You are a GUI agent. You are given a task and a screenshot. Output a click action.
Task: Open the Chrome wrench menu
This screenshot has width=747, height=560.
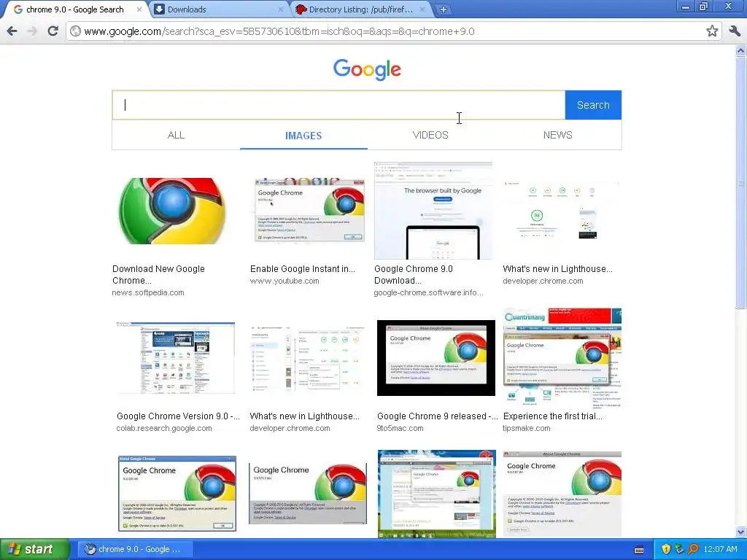pyautogui.click(x=734, y=31)
